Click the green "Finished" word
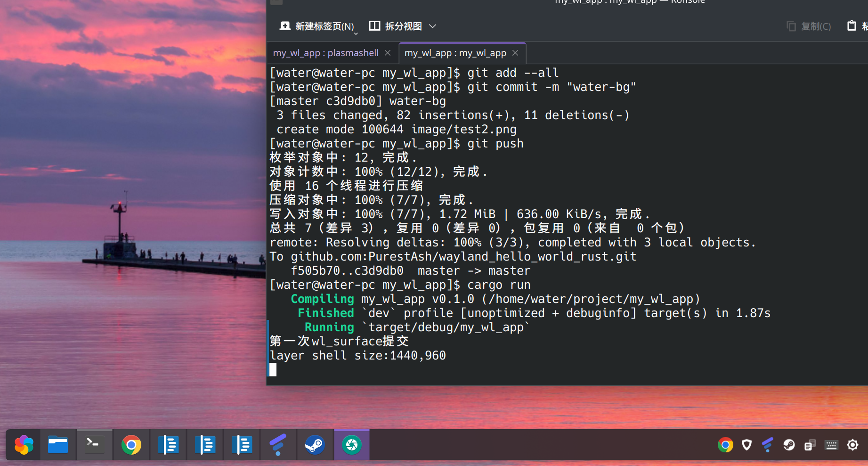 click(326, 313)
